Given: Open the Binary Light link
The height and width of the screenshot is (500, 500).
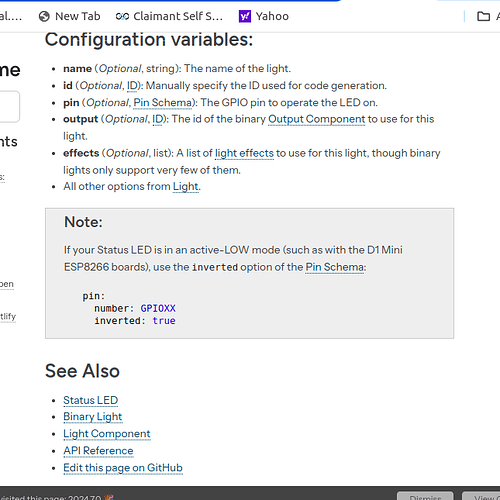Looking at the screenshot, I should 93,417.
